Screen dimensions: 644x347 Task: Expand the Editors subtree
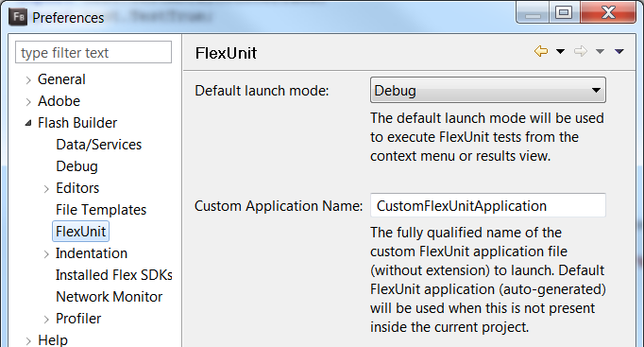[x=46, y=189]
